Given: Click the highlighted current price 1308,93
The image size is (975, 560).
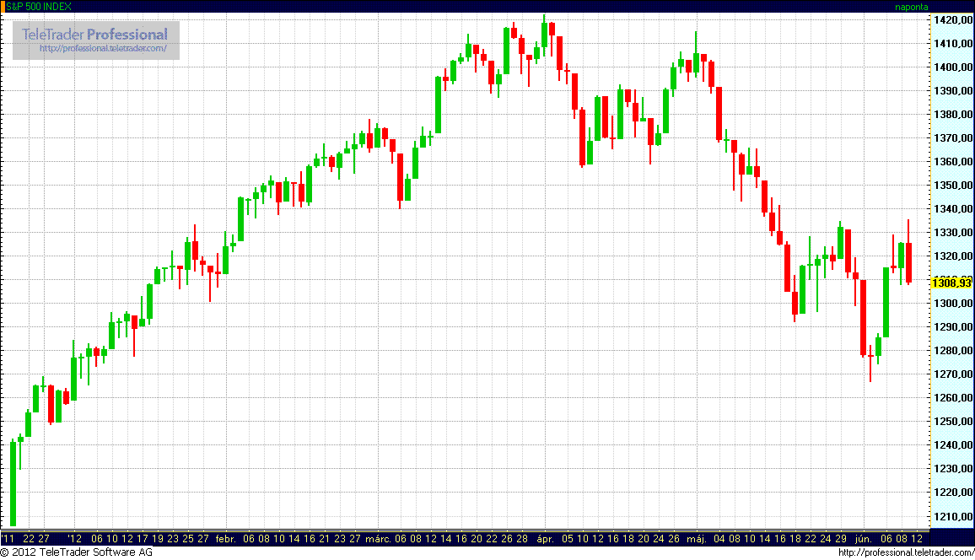Looking at the screenshot, I should click(951, 283).
